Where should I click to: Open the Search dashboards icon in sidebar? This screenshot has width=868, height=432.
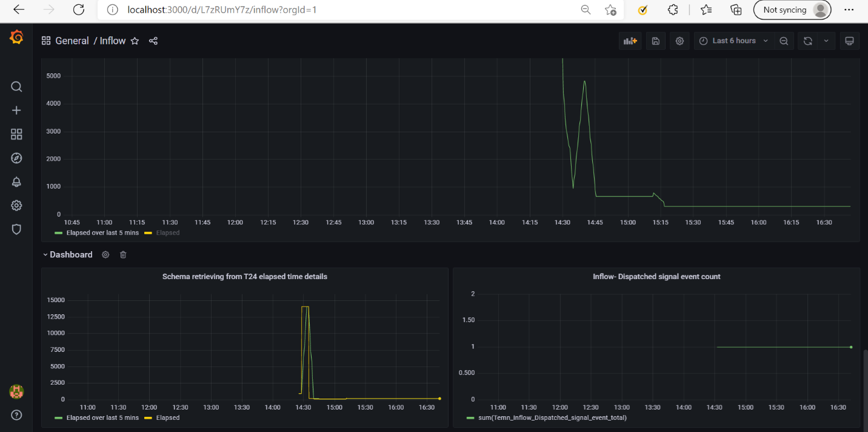(16, 87)
